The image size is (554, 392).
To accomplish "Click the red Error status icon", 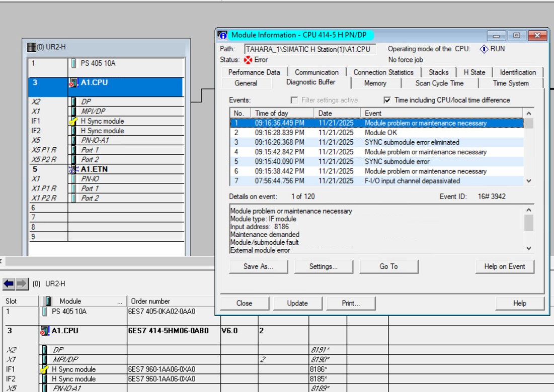I will pyautogui.click(x=247, y=60).
